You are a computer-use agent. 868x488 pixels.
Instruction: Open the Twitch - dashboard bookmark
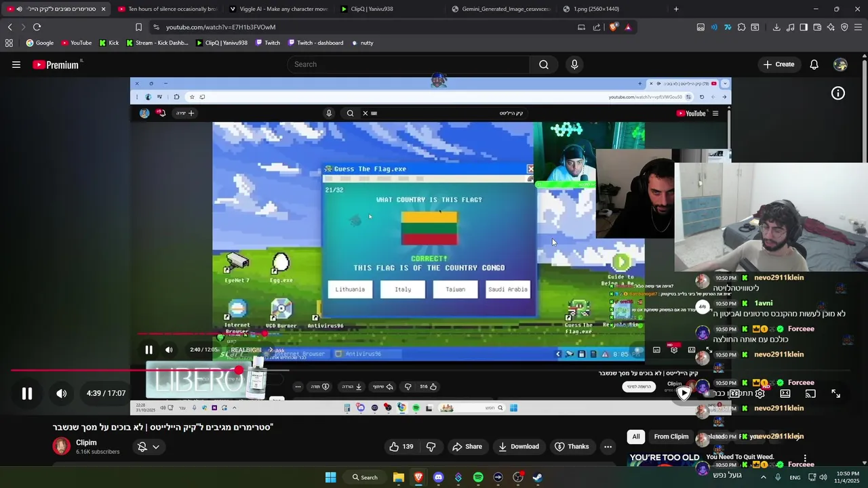point(315,43)
